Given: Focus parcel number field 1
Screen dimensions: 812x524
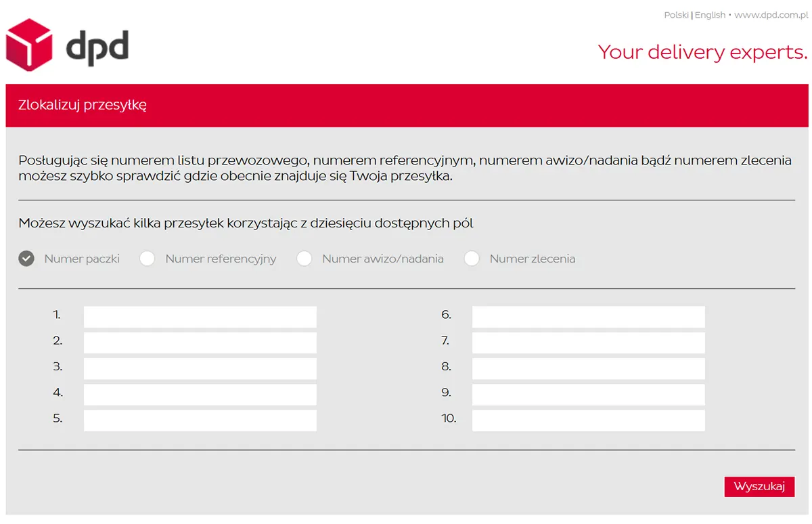Looking at the screenshot, I should [x=200, y=317].
